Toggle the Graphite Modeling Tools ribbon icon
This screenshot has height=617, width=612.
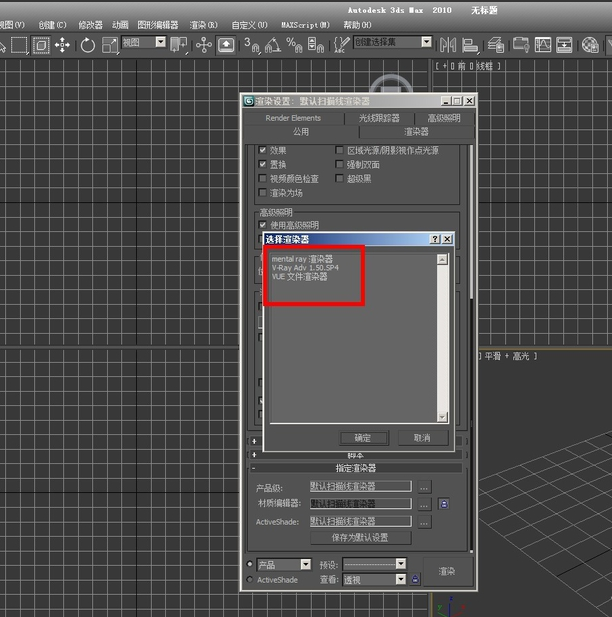click(521, 45)
